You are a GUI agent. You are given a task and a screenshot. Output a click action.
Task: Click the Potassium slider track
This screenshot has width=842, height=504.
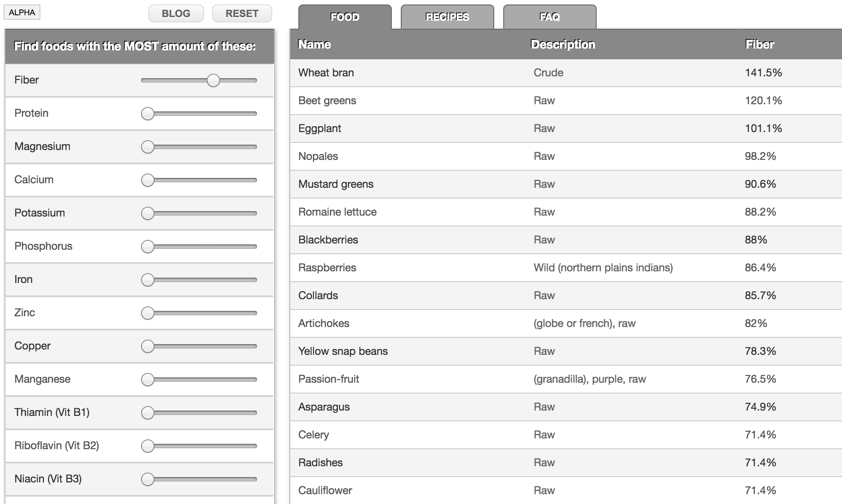204,213
